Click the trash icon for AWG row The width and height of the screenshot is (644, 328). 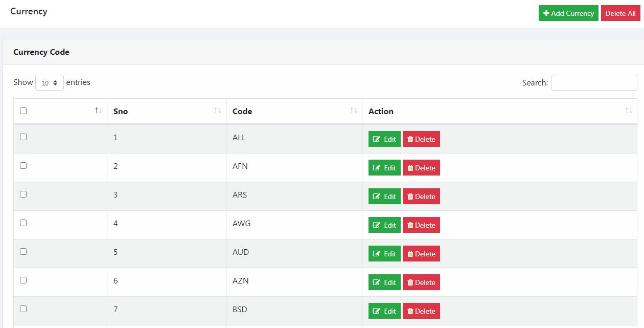(x=410, y=225)
